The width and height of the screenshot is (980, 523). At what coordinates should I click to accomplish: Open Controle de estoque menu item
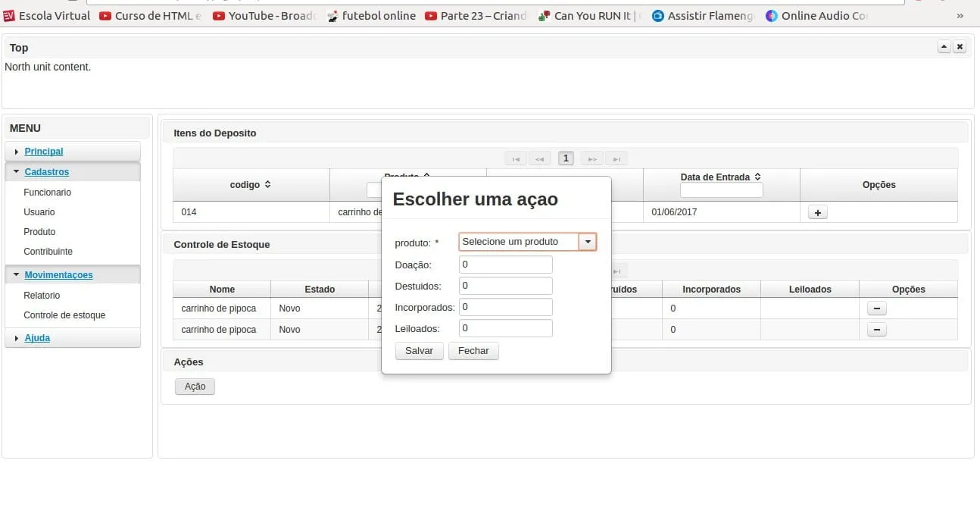click(64, 315)
